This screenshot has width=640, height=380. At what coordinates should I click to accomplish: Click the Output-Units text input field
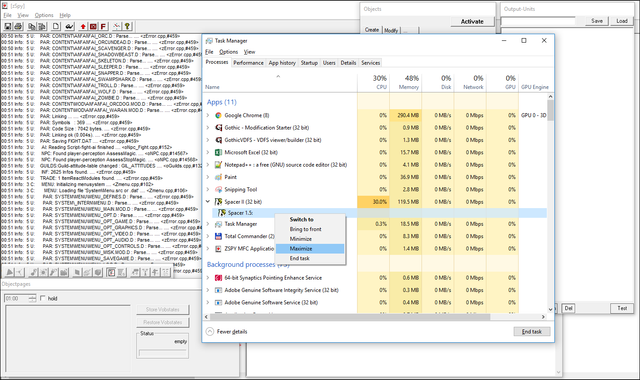point(538,21)
